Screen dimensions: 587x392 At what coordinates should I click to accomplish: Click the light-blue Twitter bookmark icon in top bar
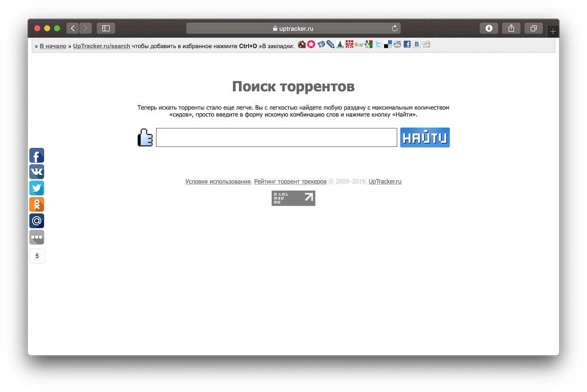click(378, 44)
